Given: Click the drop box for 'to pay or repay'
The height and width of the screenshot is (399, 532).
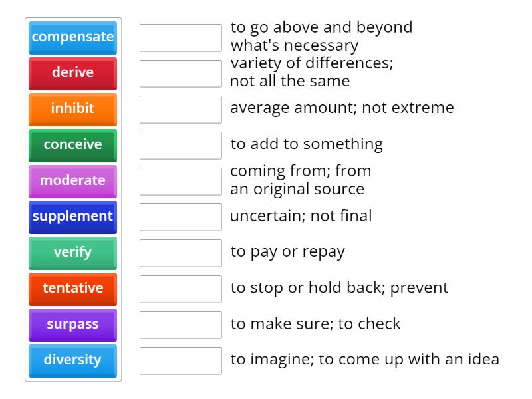Looking at the screenshot, I should click(x=180, y=253).
